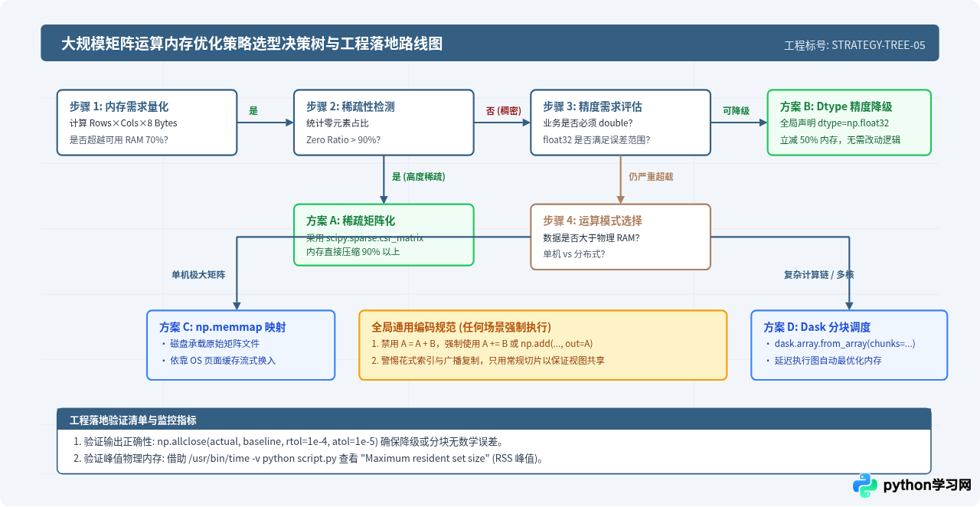This screenshot has width=980, height=507.
Task: Click 'dask.array.from_array(chunks=...)' bullet
Action: click(x=840, y=344)
